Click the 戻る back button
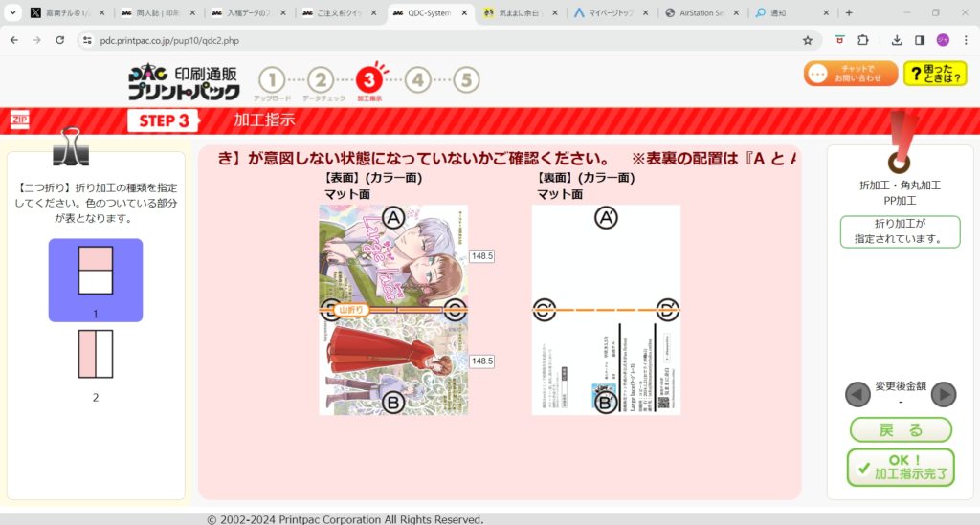 901,429
